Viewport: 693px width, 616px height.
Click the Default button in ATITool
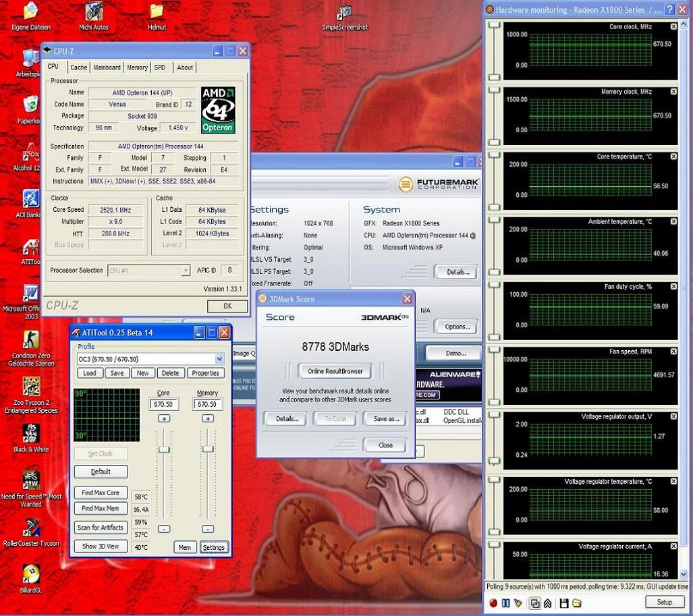(x=101, y=472)
